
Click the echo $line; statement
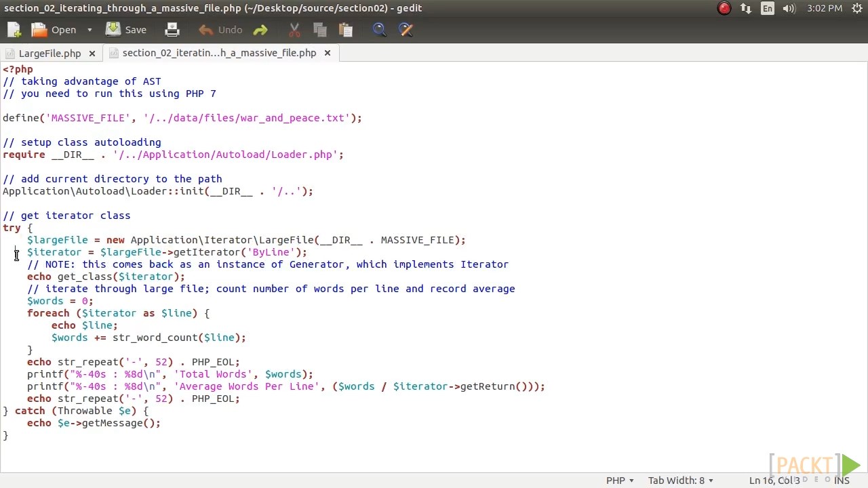pyautogui.click(x=85, y=325)
